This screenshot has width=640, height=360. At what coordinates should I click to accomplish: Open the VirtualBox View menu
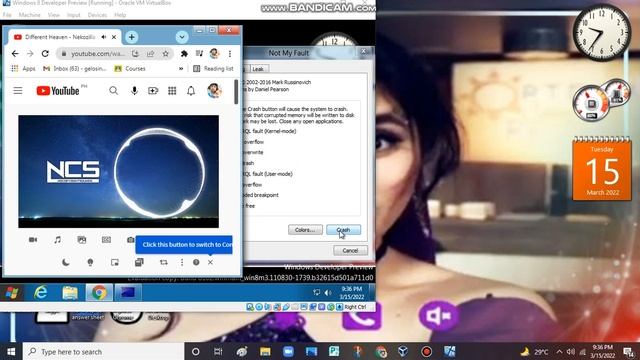[x=53, y=15]
